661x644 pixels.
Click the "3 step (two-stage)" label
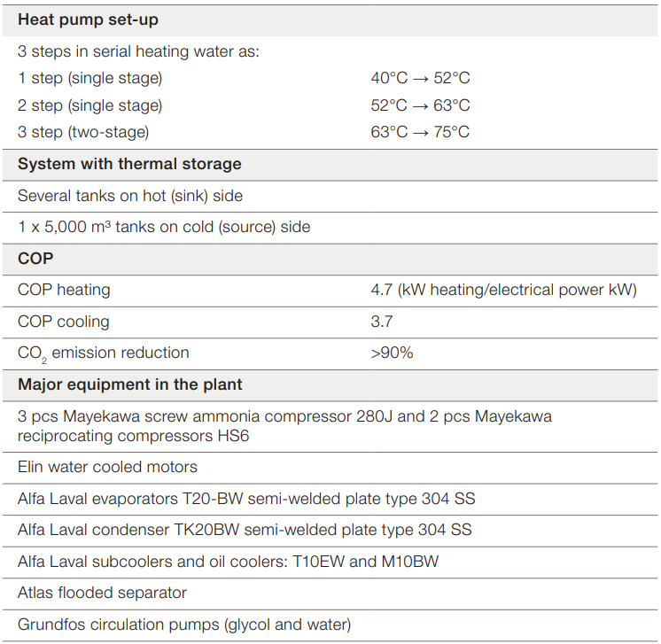[x=83, y=132]
